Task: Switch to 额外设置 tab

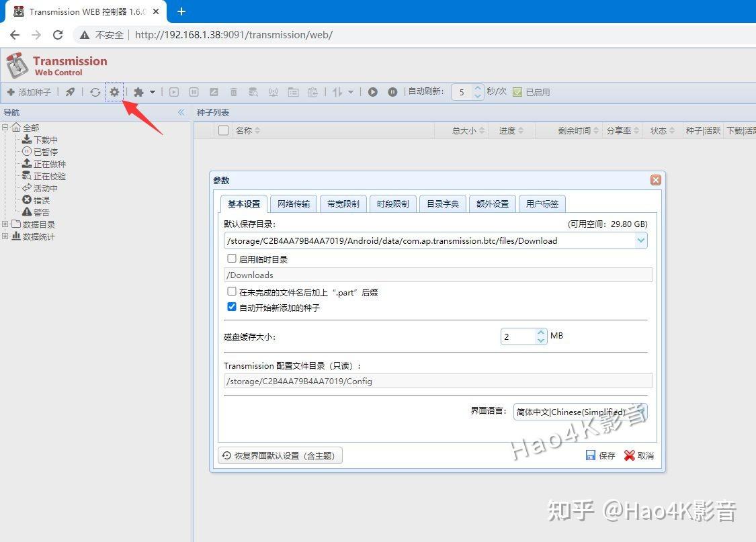Action: 493,204
